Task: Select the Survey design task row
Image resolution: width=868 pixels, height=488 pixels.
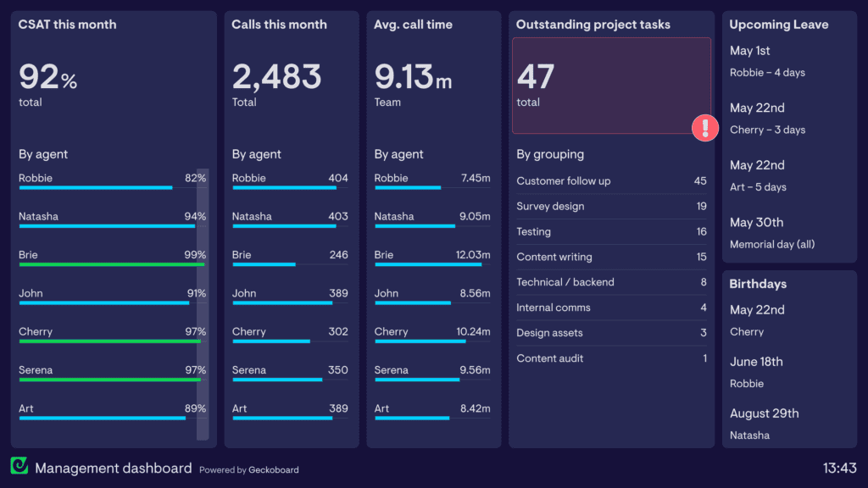Action: pyautogui.click(x=610, y=207)
